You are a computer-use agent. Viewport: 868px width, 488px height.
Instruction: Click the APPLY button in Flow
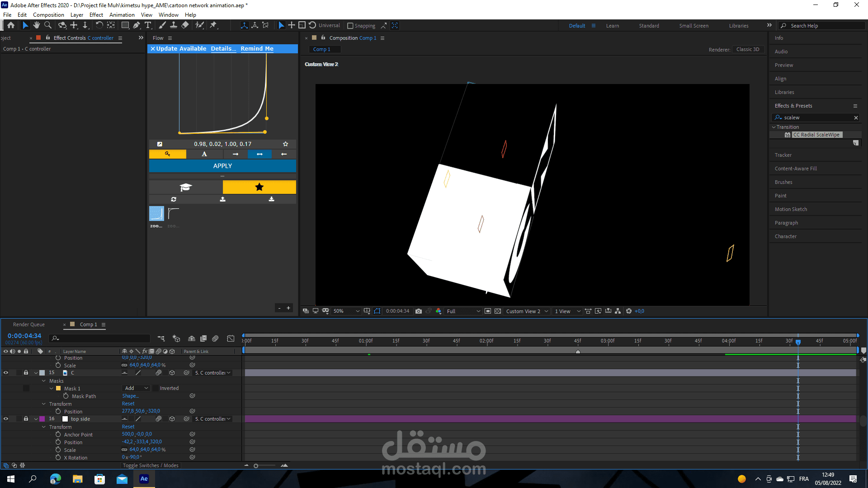coord(222,166)
